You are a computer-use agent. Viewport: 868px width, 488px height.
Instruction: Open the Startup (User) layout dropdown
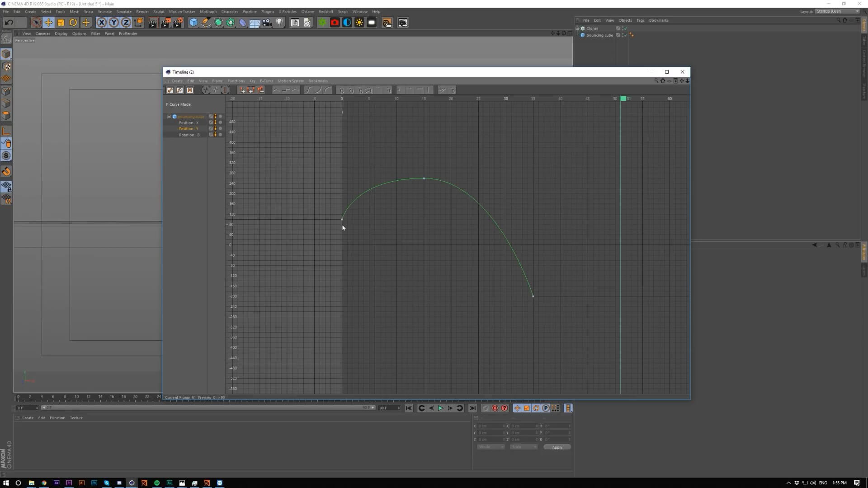[x=837, y=11]
